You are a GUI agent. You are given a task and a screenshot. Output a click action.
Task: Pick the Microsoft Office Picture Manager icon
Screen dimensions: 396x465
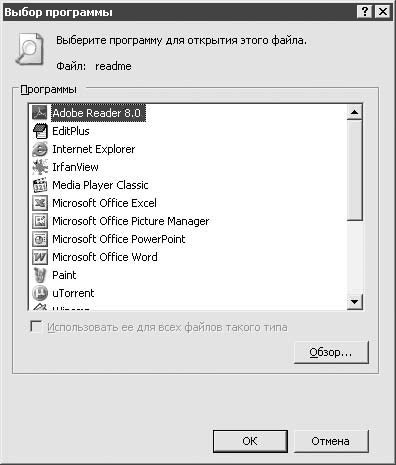pyautogui.click(x=40, y=221)
